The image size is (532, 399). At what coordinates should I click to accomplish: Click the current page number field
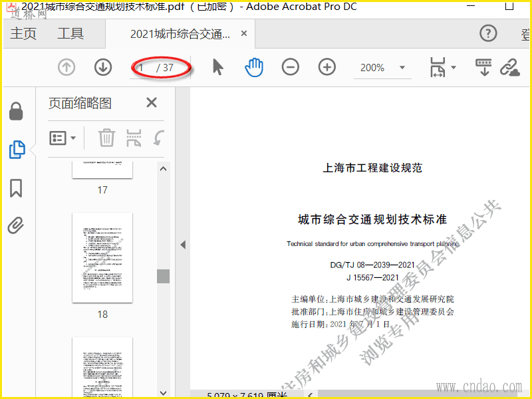coord(142,68)
